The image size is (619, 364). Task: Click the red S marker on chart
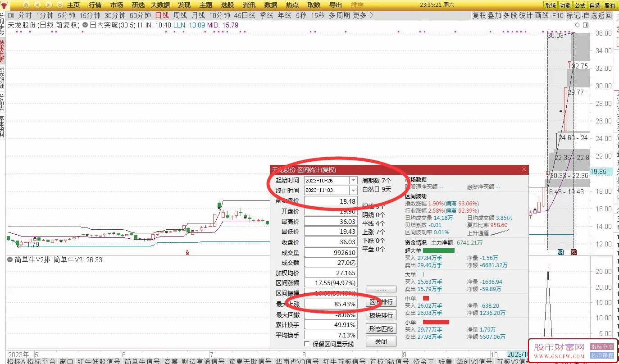[x=187, y=253]
